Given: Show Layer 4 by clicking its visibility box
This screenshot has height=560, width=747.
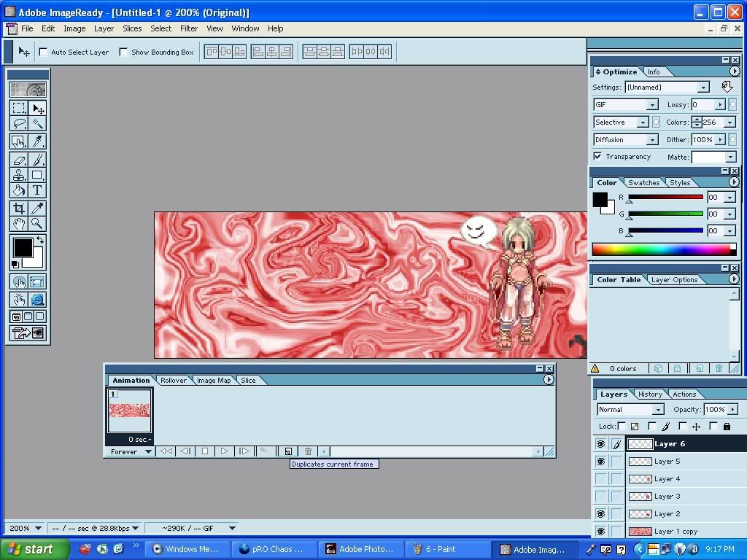Looking at the screenshot, I should 600,478.
